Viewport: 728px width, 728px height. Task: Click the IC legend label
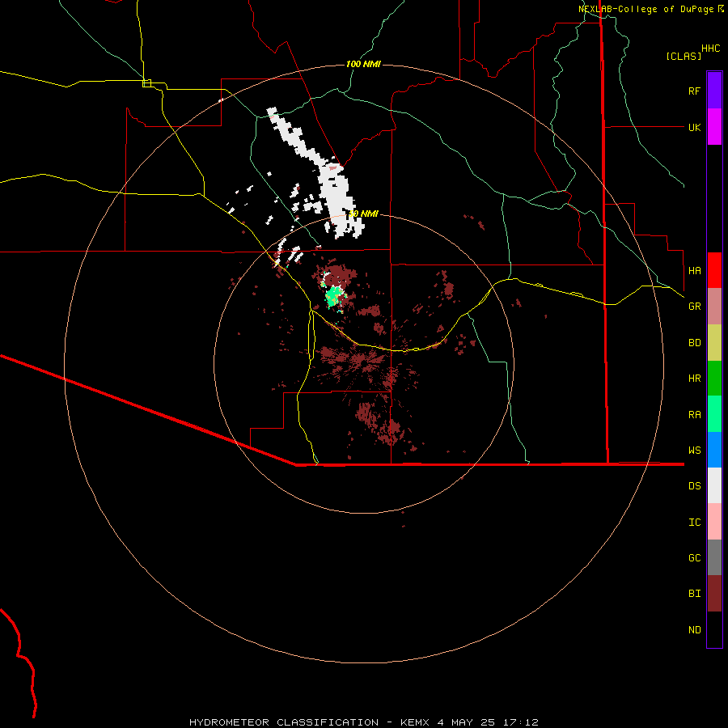(694, 523)
